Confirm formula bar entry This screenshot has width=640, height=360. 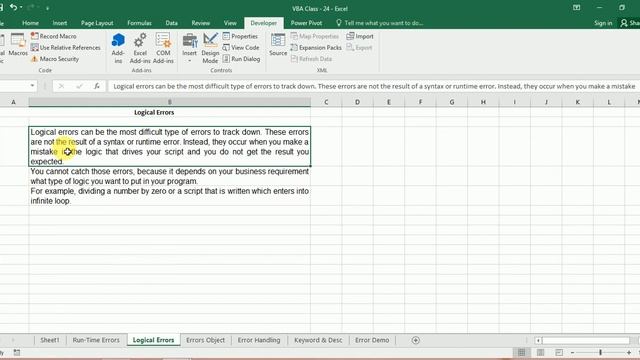point(79,86)
